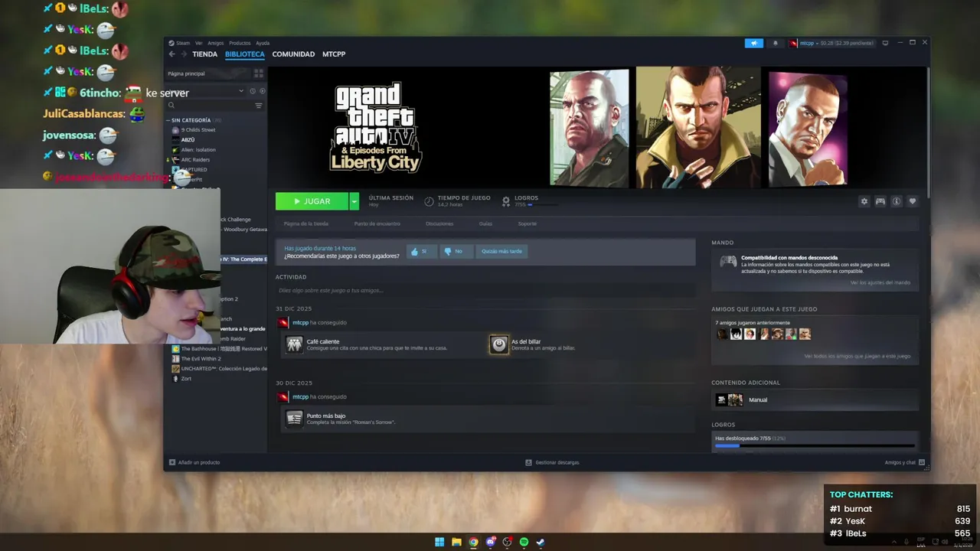Switch to Big Picture mode monitor icon
The width and height of the screenshot is (980, 551).
[x=885, y=43]
